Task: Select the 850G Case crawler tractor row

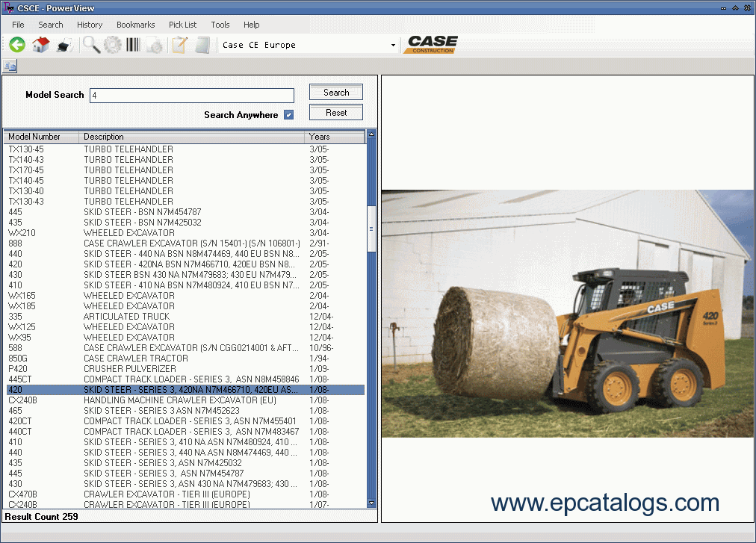Action: [185, 359]
